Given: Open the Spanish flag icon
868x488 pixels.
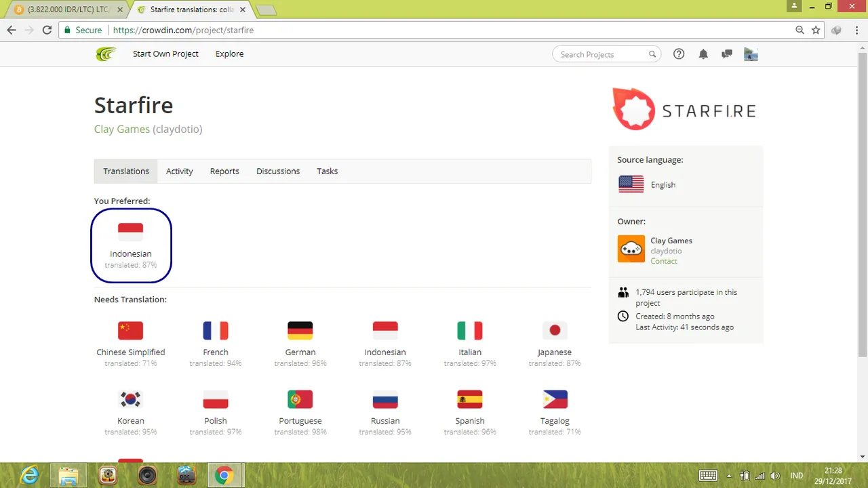Looking at the screenshot, I should click(470, 399).
